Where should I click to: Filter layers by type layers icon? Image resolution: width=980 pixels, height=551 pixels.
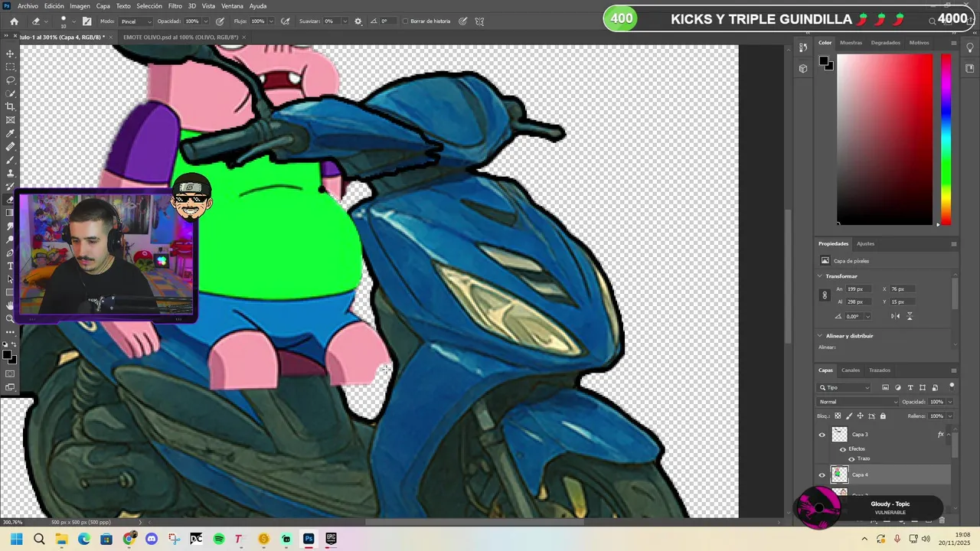coord(910,387)
